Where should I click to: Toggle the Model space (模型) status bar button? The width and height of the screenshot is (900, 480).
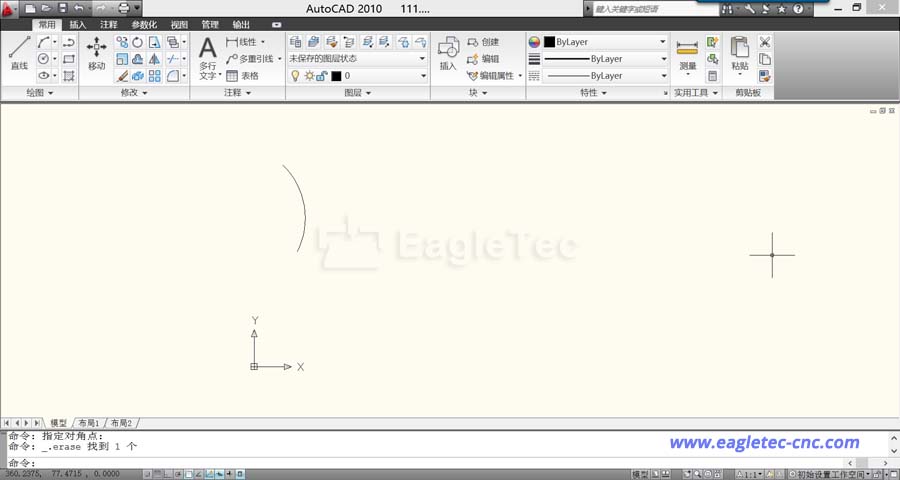click(x=639, y=474)
